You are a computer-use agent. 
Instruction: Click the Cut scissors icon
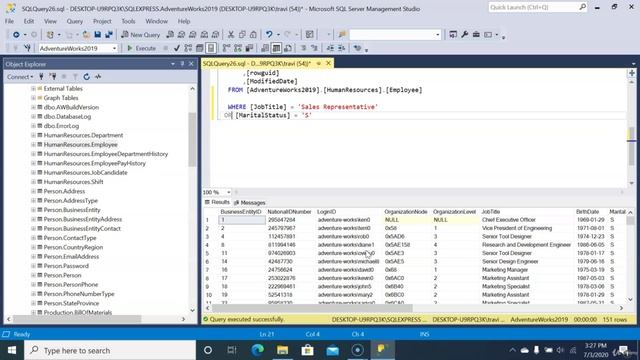[x=231, y=35]
